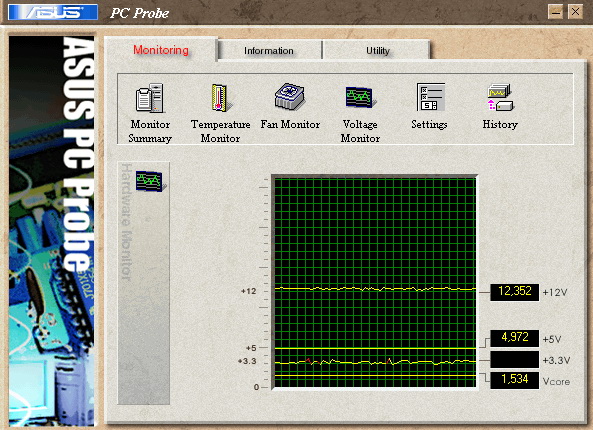The image size is (593, 430).
Task: Open the Settings checklist icon
Action: (430, 97)
